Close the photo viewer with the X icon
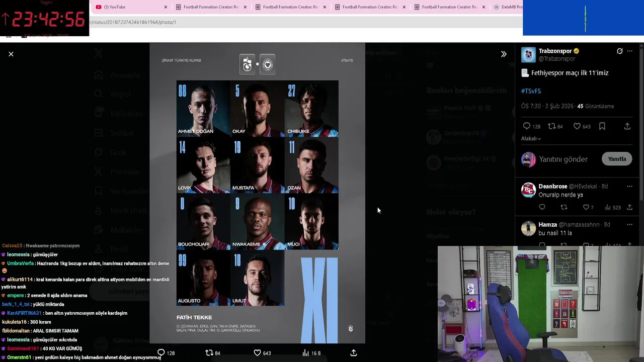The height and width of the screenshot is (362, 644). click(x=11, y=54)
